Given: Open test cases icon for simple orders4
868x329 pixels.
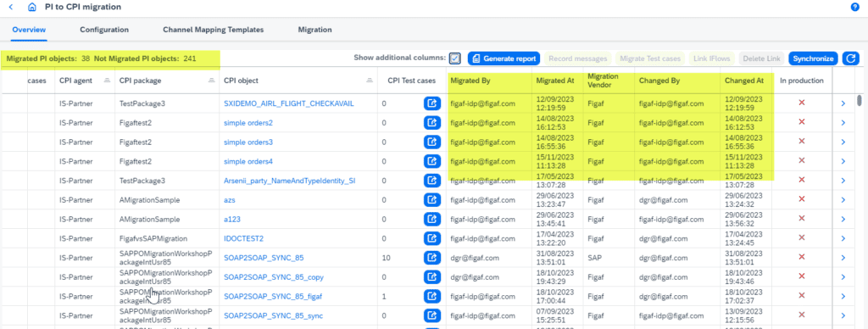Looking at the screenshot, I should pyautogui.click(x=431, y=161).
